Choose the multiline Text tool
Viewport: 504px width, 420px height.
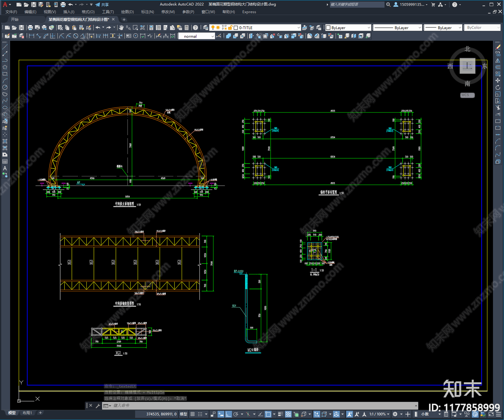tap(5, 168)
